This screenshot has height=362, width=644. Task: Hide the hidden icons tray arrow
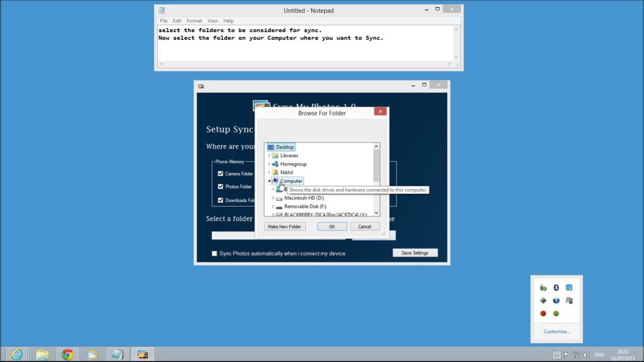tap(556, 354)
